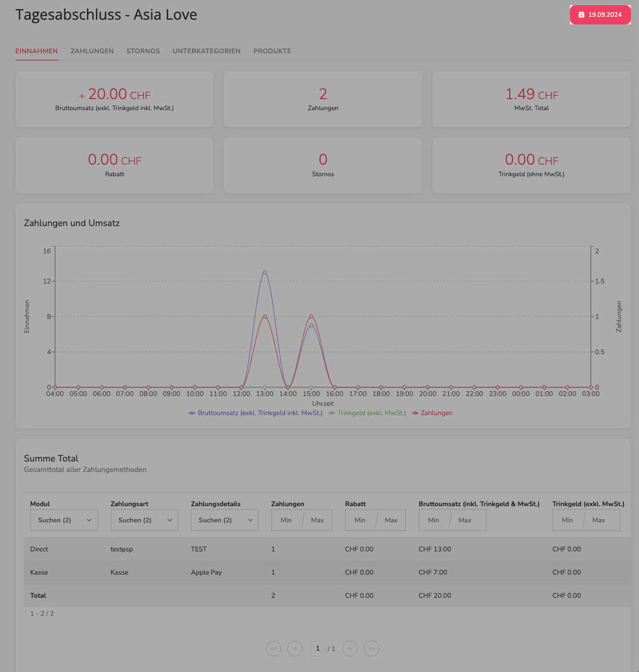The height and width of the screenshot is (672, 639).
Task: Click the Stornos count card
Action: coord(323,165)
